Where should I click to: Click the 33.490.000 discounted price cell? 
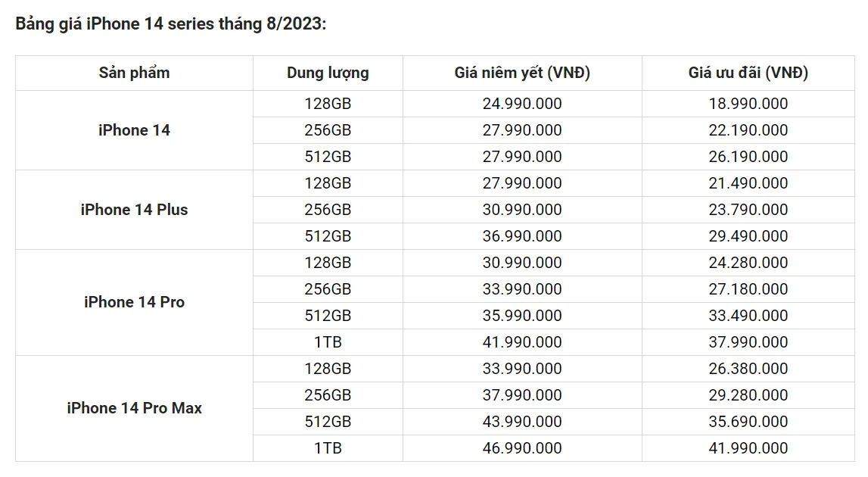pyautogui.click(x=748, y=316)
